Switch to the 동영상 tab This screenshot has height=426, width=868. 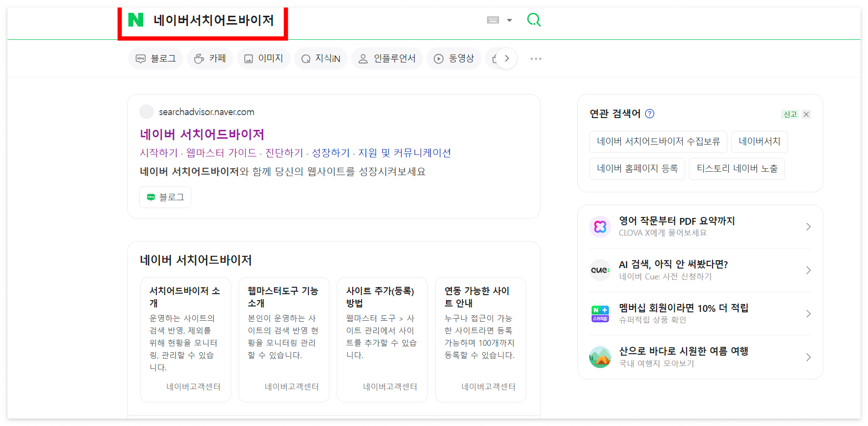click(x=453, y=59)
